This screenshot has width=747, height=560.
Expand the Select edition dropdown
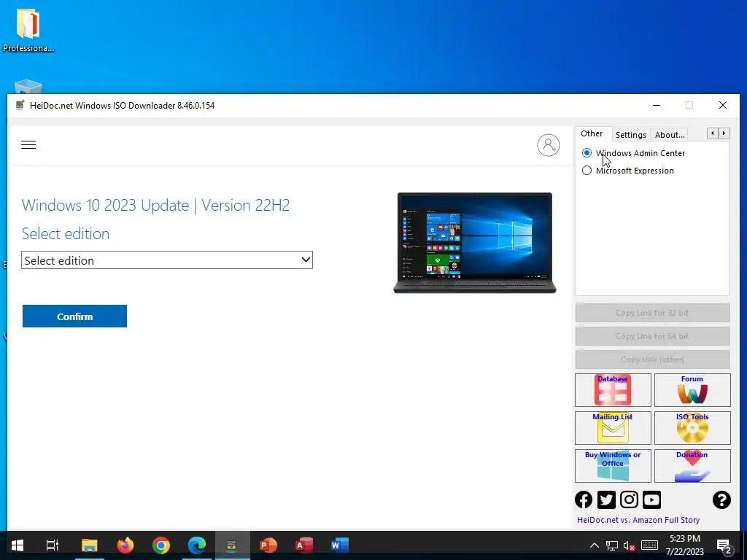[167, 260]
